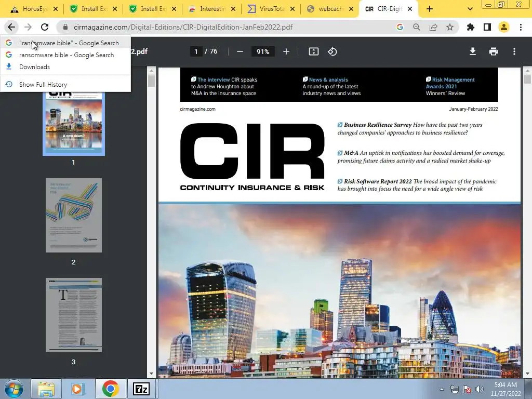532x399 pixels.
Task: Open File Explorer from taskbar
Action: point(46,389)
